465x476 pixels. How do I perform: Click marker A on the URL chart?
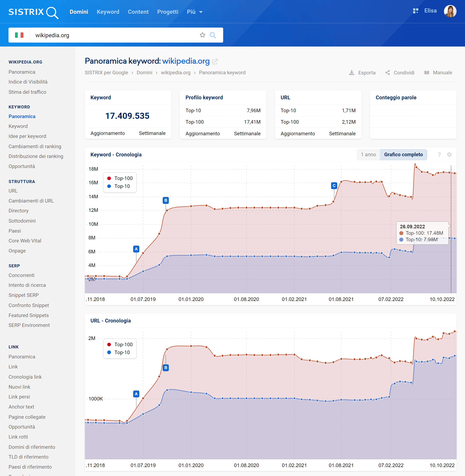(136, 394)
